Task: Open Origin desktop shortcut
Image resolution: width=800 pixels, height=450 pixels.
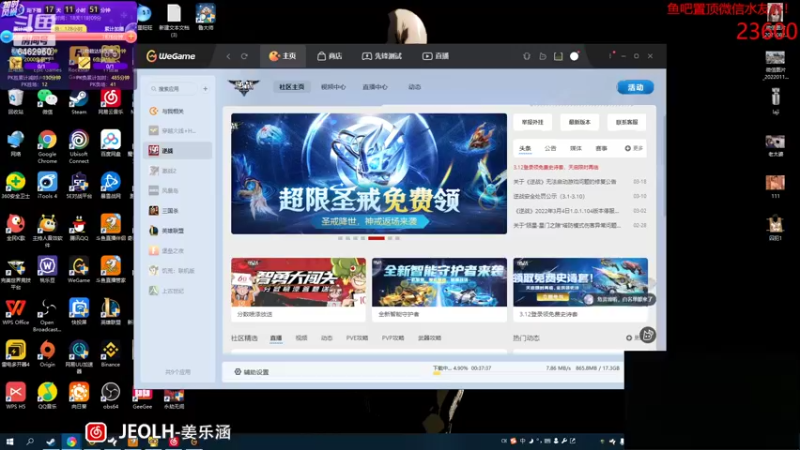Action: [x=47, y=354]
